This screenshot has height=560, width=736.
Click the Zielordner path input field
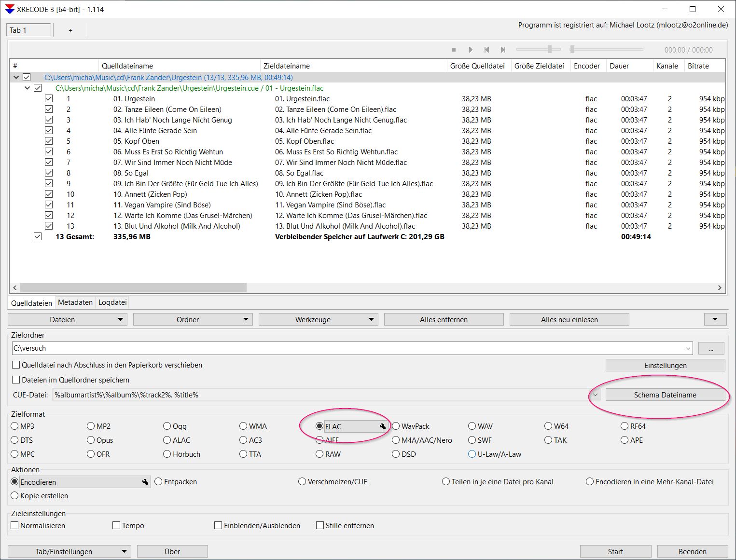(347, 348)
